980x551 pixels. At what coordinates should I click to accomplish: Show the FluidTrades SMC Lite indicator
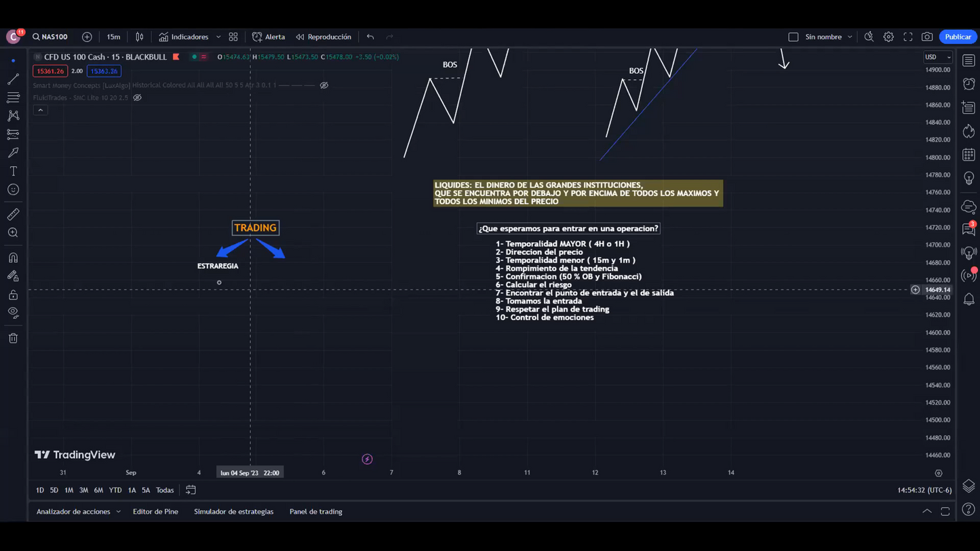[x=137, y=98]
